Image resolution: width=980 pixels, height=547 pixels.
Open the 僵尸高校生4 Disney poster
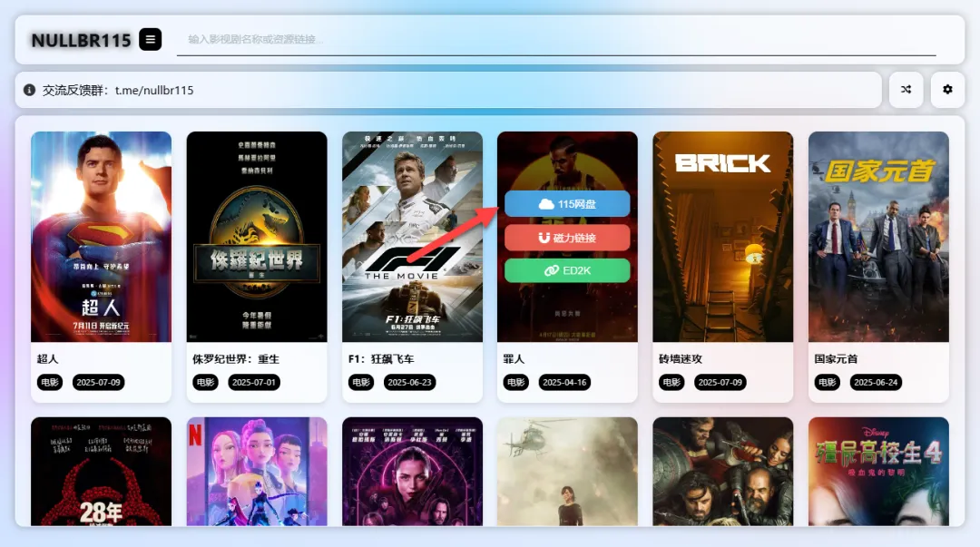[x=878, y=472]
